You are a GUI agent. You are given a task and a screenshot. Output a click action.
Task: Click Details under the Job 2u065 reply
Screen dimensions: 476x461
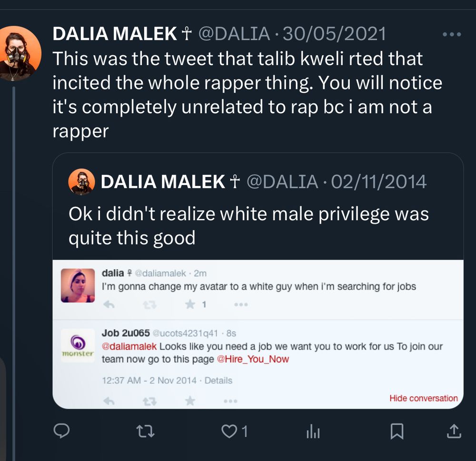[x=218, y=381]
